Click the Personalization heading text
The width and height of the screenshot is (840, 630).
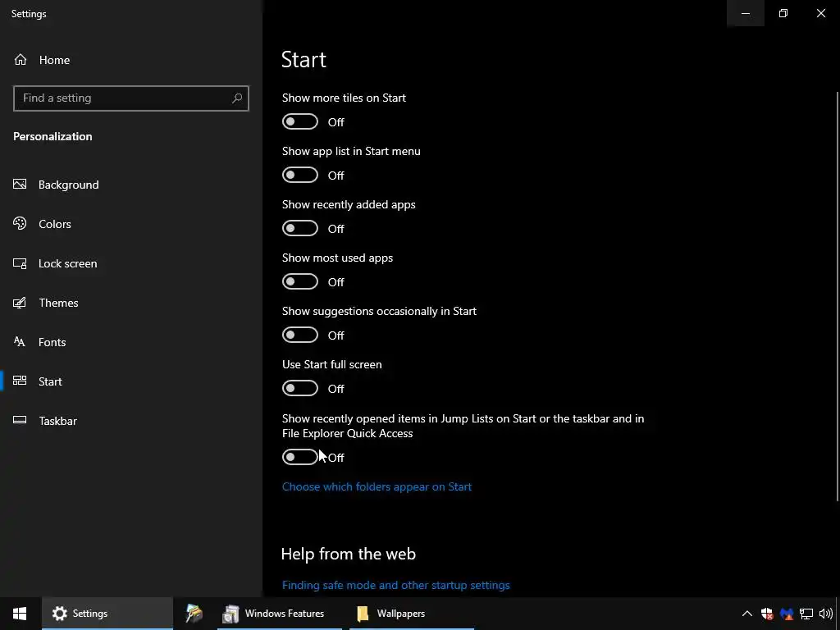click(x=52, y=136)
